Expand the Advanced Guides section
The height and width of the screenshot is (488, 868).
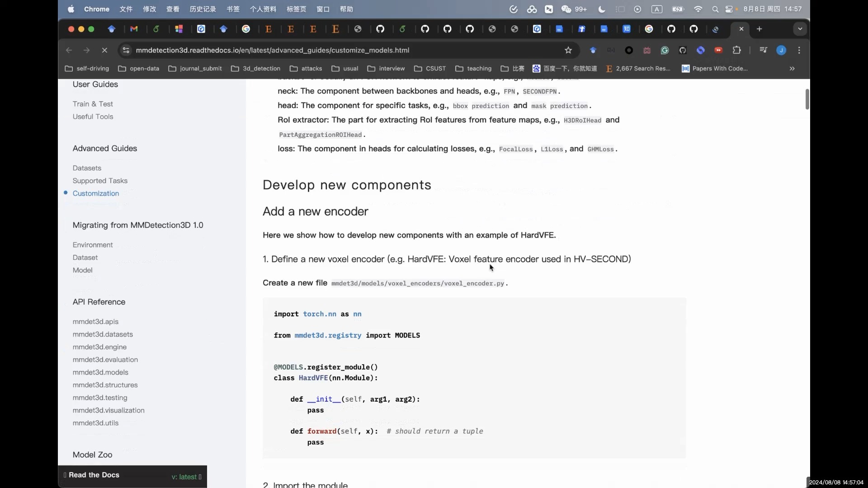coord(104,148)
